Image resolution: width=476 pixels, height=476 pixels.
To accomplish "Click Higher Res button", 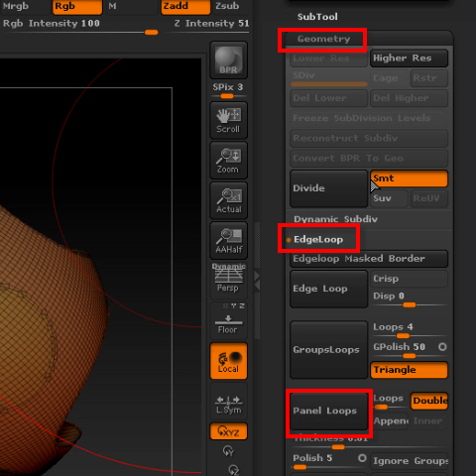I will pyautogui.click(x=409, y=59).
